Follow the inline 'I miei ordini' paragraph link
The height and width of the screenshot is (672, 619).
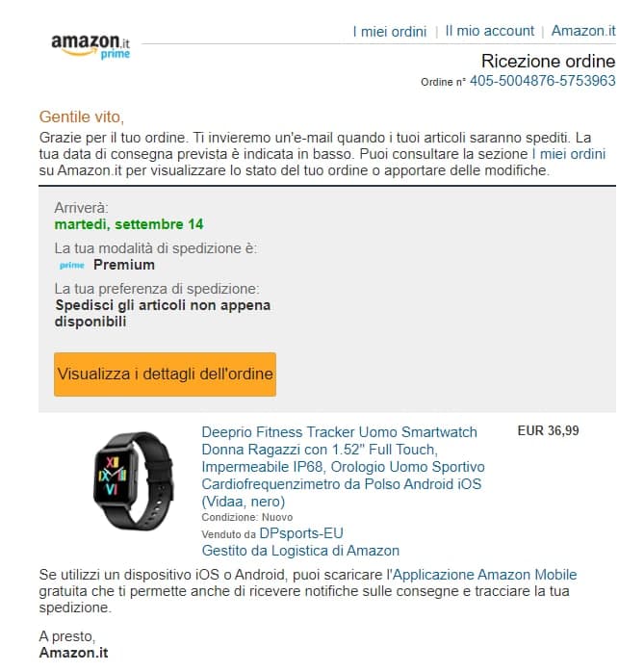[x=568, y=154]
